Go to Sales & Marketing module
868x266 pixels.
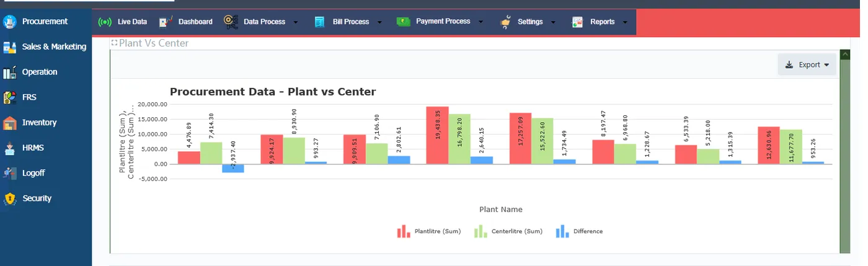54,47
